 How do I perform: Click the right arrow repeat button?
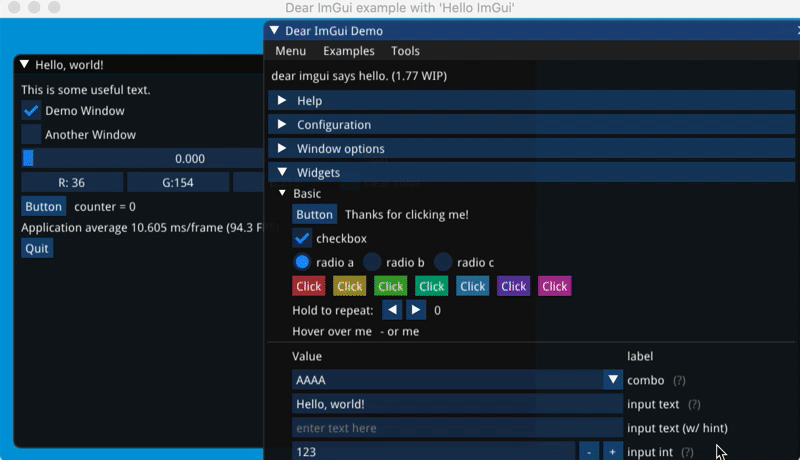pyautogui.click(x=416, y=310)
